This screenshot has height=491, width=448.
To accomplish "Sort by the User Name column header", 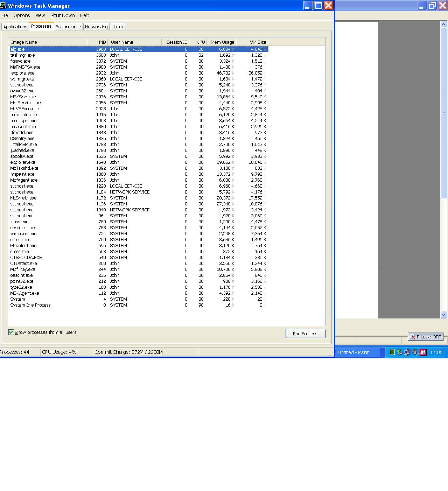I will pyautogui.click(x=135, y=42).
